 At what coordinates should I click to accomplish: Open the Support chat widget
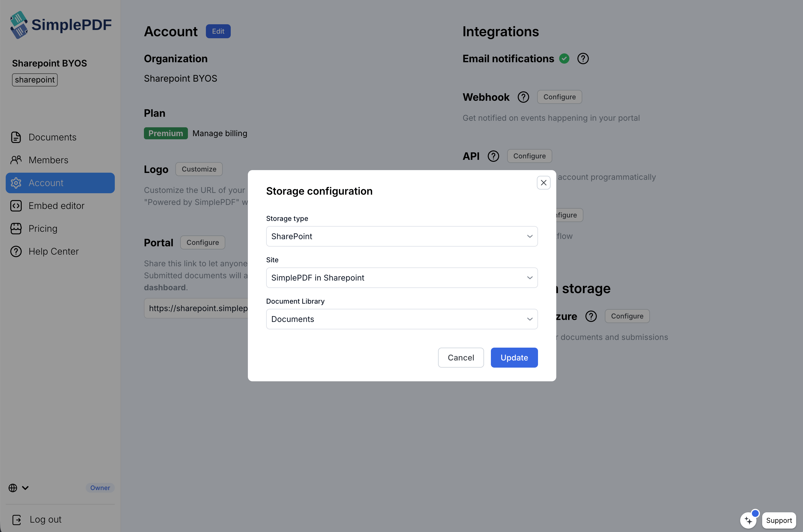778,520
